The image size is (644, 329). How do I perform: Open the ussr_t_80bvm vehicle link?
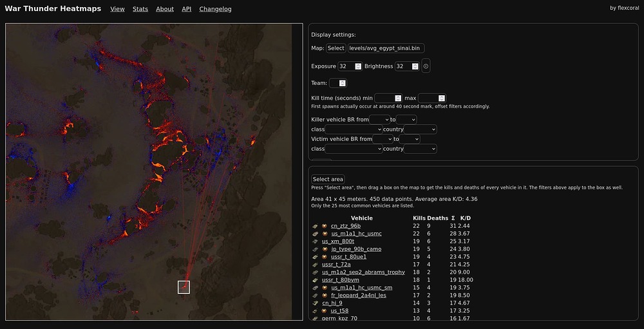click(x=341, y=279)
